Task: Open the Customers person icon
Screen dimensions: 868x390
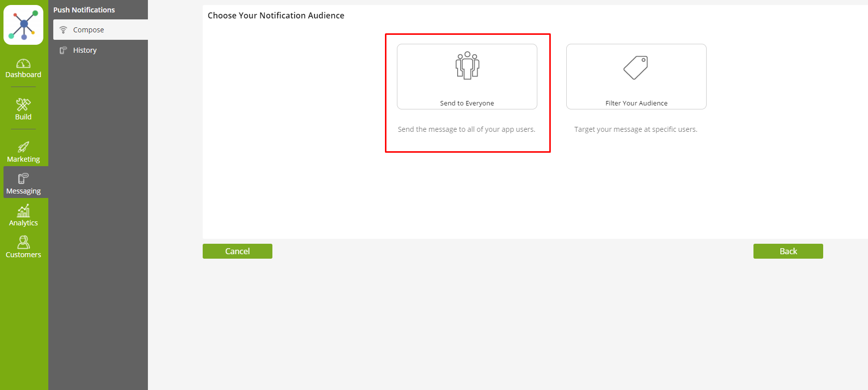Action: click(23, 242)
